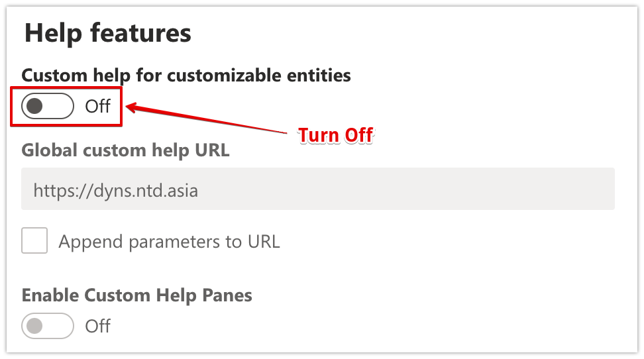Click the Off label under Enable Custom Help Panes
This screenshot has width=644, height=359.
point(97,326)
